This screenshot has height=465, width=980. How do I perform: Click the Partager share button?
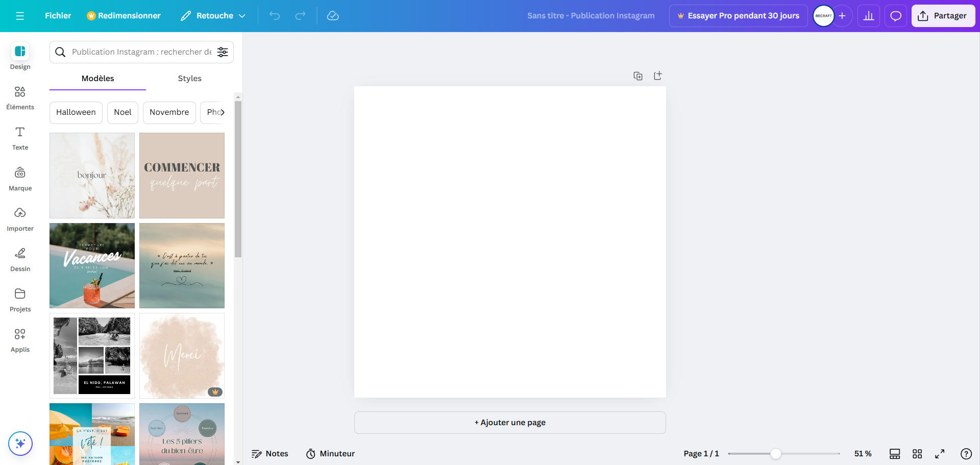tap(943, 16)
